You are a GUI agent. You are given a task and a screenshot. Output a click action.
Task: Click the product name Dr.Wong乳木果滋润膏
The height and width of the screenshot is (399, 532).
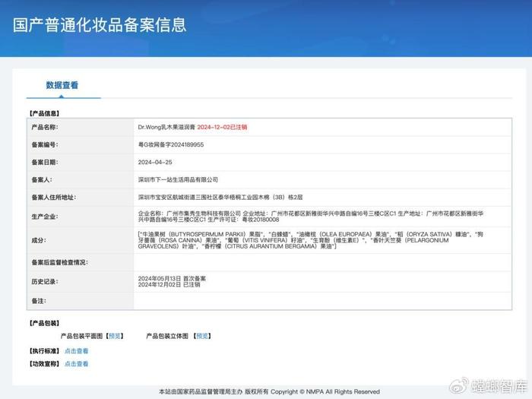click(x=166, y=127)
